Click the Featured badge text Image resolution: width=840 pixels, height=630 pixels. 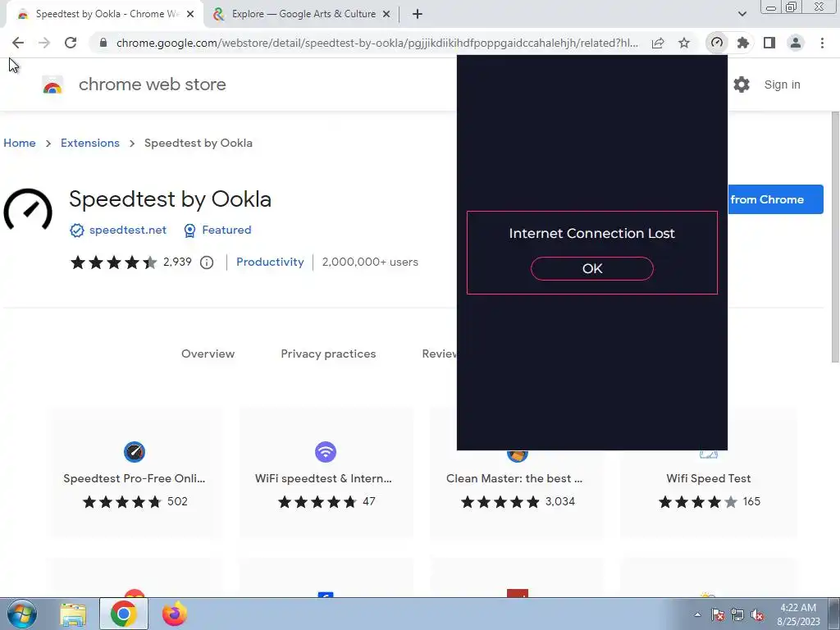[x=226, y=231]
